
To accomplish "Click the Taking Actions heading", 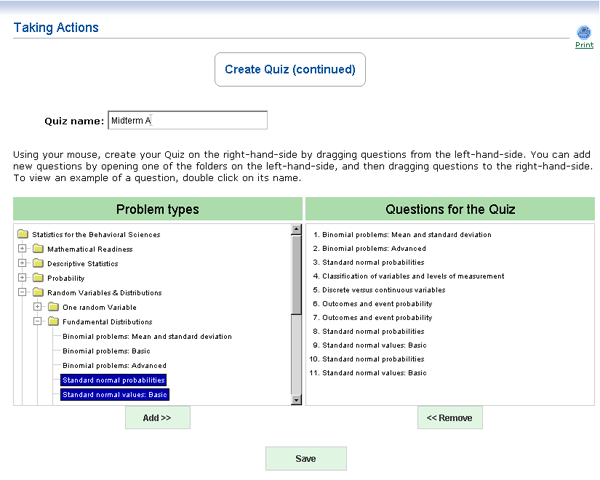I will coord(56,28).
